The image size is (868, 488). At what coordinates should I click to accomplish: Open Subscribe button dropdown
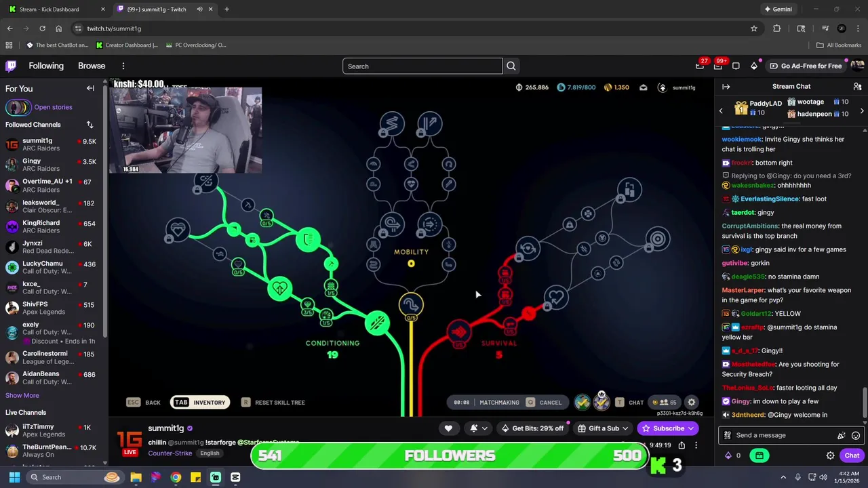pyautogui.click(x=668, y=428)
